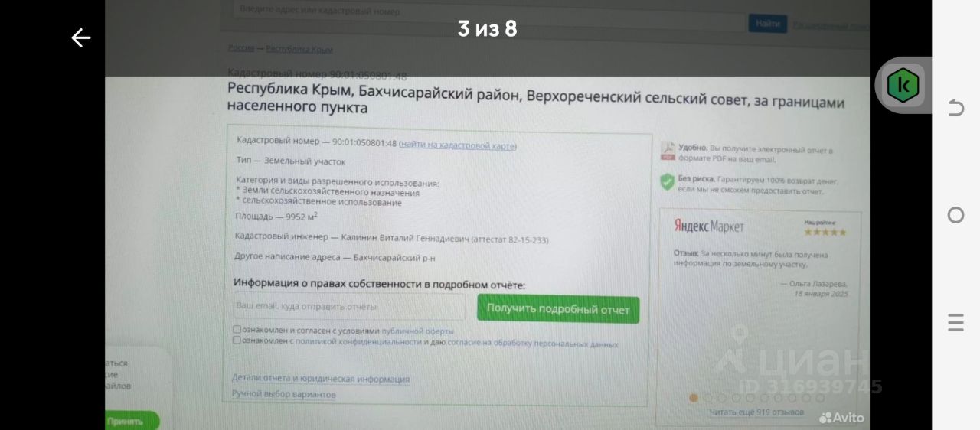
Task: Tap the Android back navigation icon
Action: tap(955, 107)
